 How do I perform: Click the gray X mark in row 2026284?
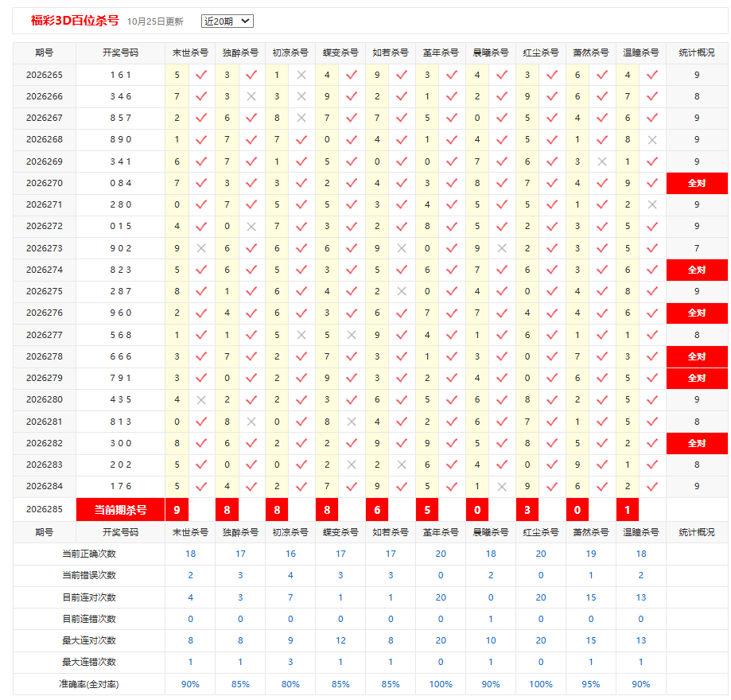[502, 486]
